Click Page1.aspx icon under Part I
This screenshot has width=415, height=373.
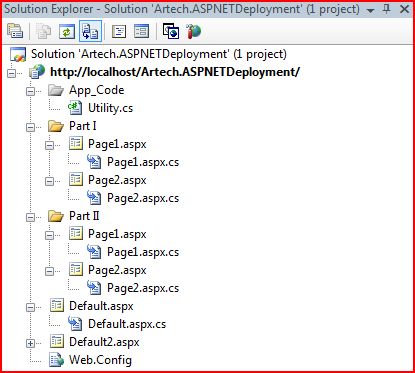tap(76, 143)
